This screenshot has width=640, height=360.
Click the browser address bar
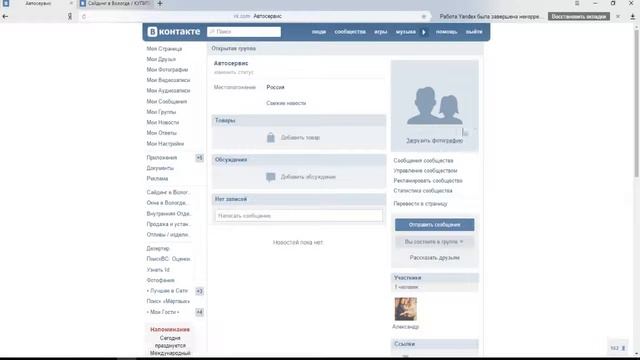click(257, 16)
